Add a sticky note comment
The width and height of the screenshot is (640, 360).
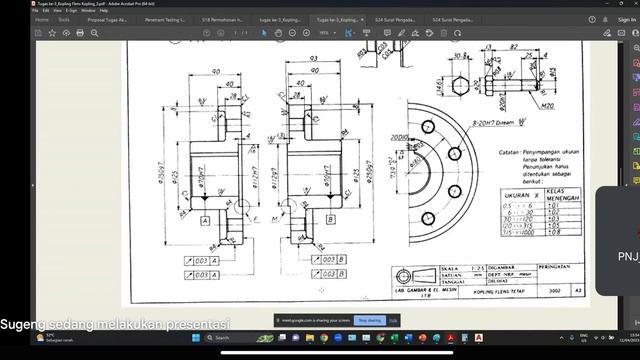tap(387, 33)
